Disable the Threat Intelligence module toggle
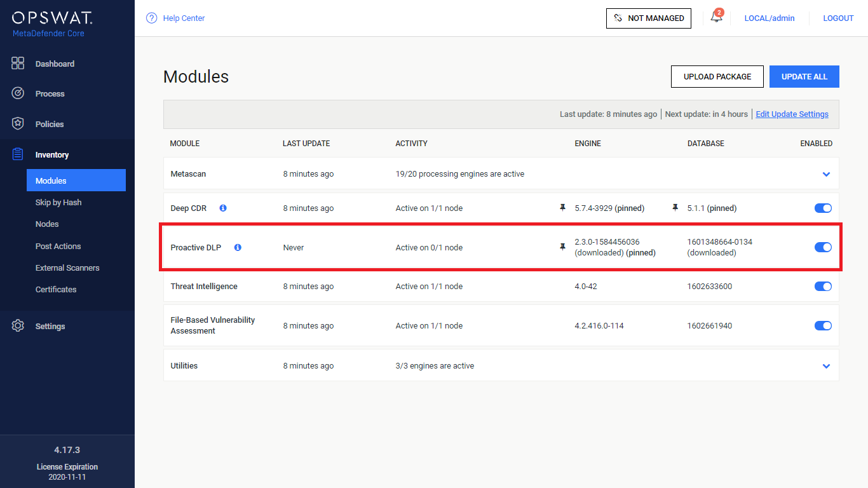Image resolution: width=868 pixels, height=488 pixels. pos(823,287)
